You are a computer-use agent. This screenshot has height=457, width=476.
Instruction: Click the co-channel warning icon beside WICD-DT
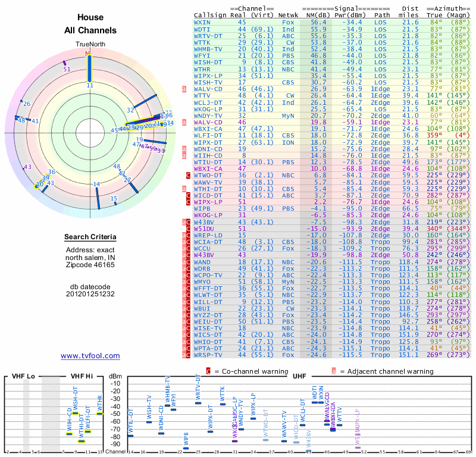tap(188, 195)
